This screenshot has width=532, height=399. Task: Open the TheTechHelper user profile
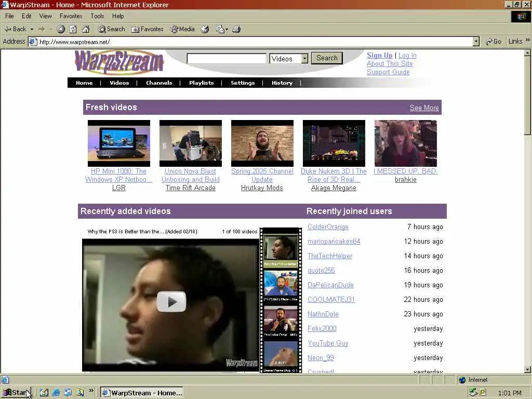click(x=330, y=256)
